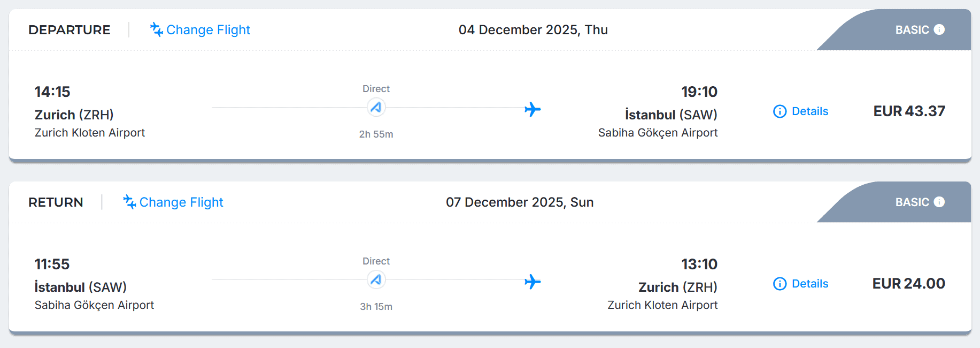Click the airplane icon on departure route

(x=533, y=109)
